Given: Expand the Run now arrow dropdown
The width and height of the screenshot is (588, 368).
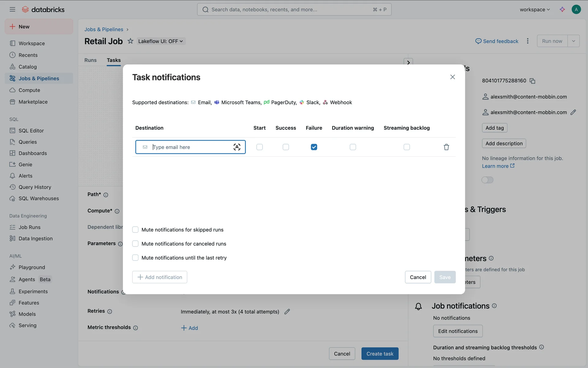Looking at the screenshot, I should click(573, 41).
